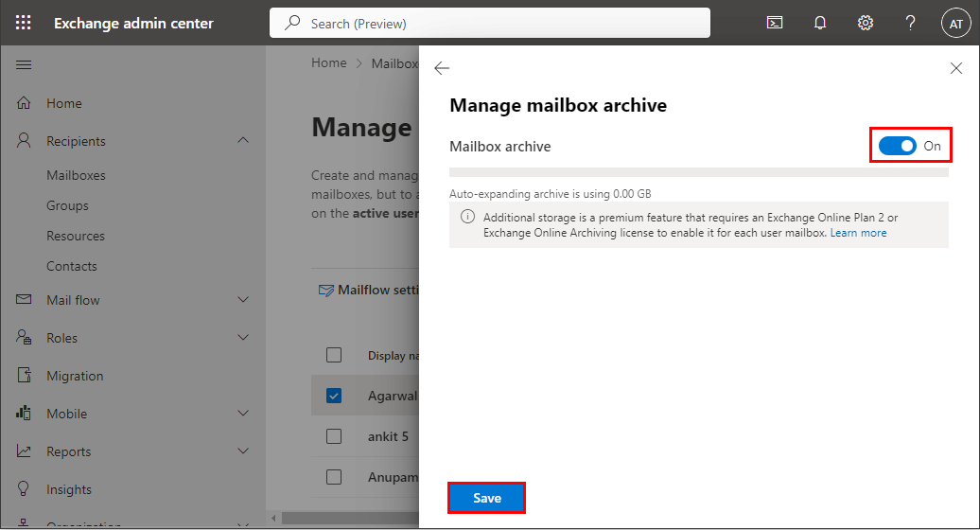Screen dimensions: 980x530
Task: Click the info icon in storage notice
Action: tap(467, 217)
